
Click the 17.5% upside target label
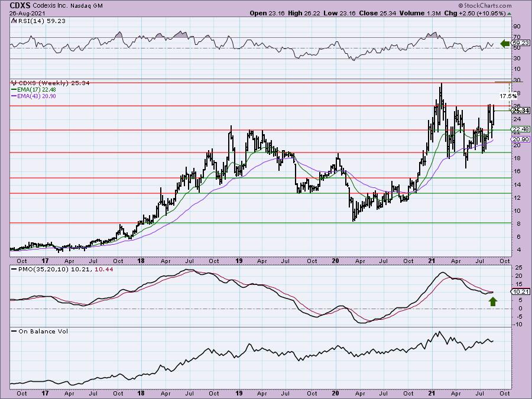click(x=508, y=96)
